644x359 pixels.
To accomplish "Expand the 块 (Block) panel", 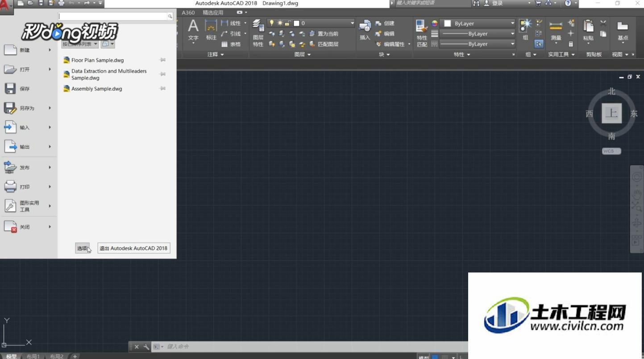I will pyautogui.click(x=384, y=54).
